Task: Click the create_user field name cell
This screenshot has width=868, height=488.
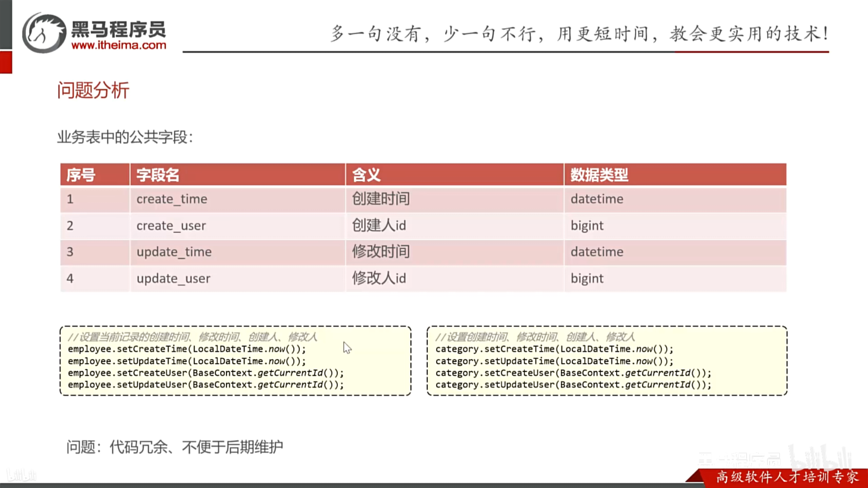Action: (238, 226)
